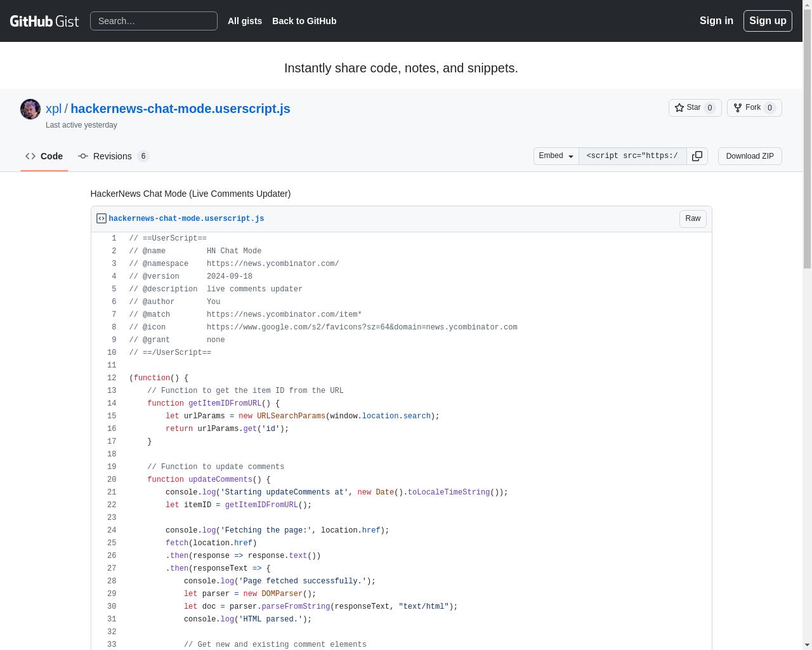
Task: Switch to the Revisions tab
Action: coord(114,156)
